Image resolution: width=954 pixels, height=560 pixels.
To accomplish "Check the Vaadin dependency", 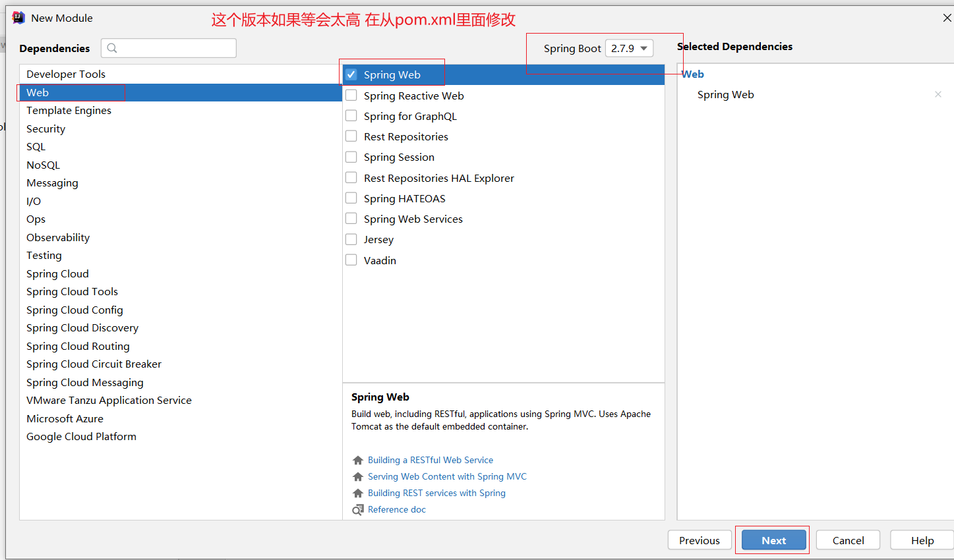I will tap(351, 260).
